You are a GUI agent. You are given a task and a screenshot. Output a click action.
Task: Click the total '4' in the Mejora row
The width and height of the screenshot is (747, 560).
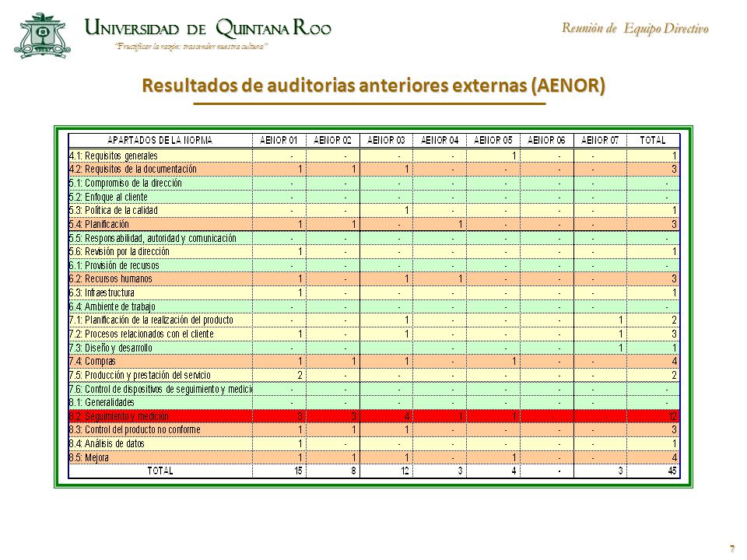(674, 457)
